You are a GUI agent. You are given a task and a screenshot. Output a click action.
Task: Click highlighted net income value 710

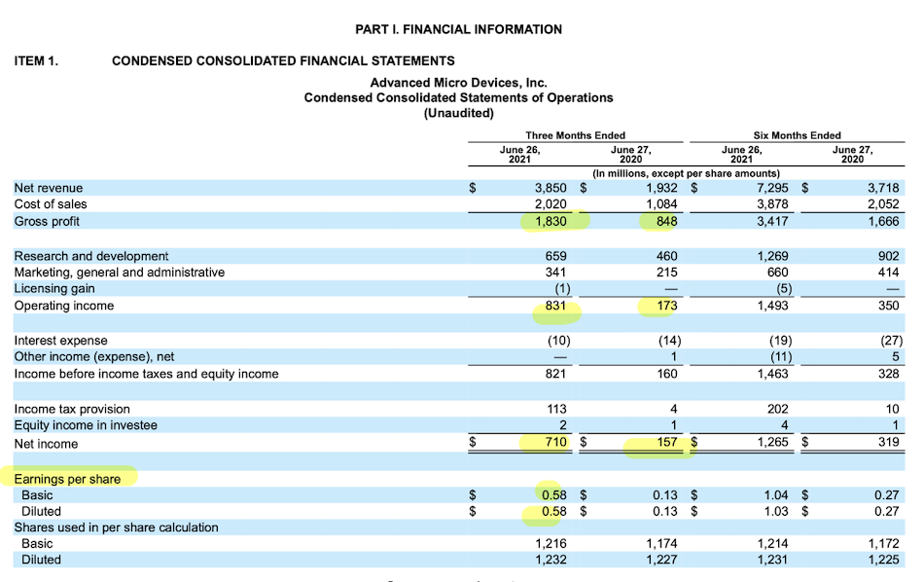click(x=555, y=442)
